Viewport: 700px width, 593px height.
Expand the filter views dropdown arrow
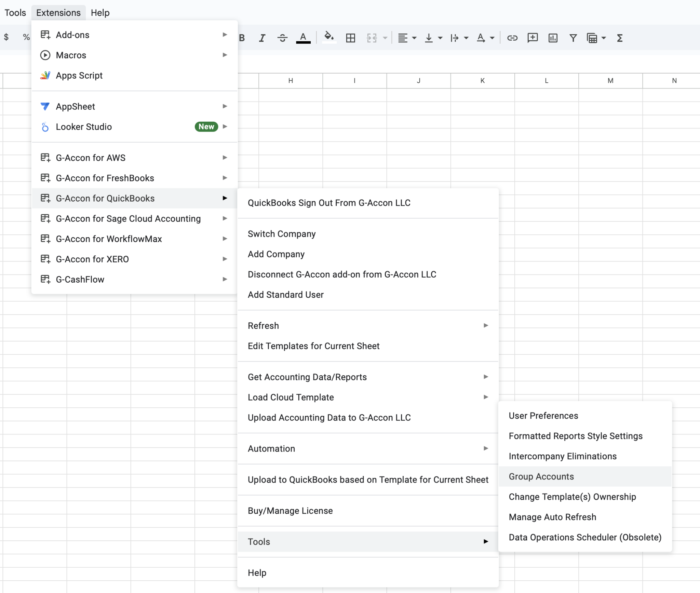tap(604, 38)
